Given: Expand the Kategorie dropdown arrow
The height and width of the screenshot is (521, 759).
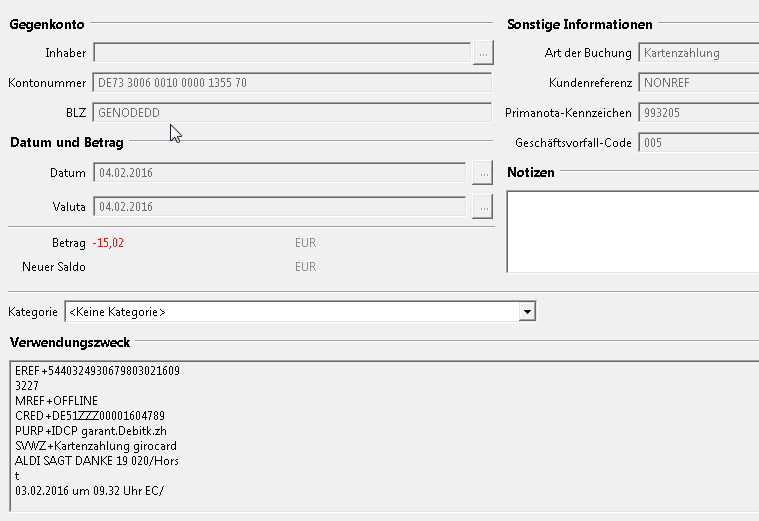Looking at the screenshot, I should (x=527, y=312).
